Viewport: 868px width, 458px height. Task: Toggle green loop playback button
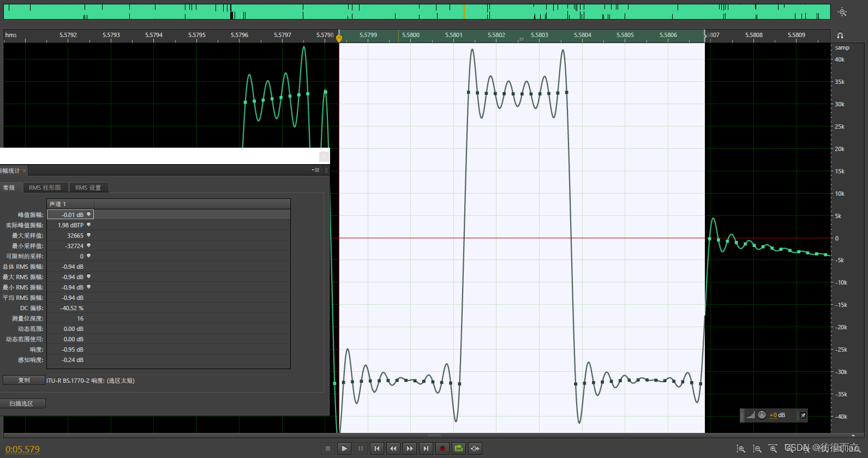459,448
